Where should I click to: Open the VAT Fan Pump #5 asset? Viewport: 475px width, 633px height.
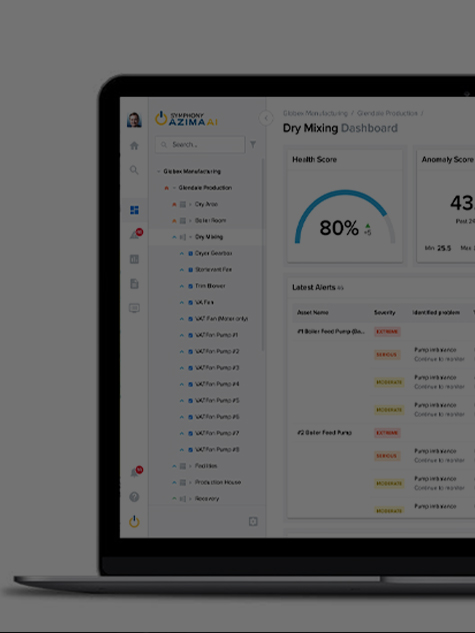[x=217, y=400]
